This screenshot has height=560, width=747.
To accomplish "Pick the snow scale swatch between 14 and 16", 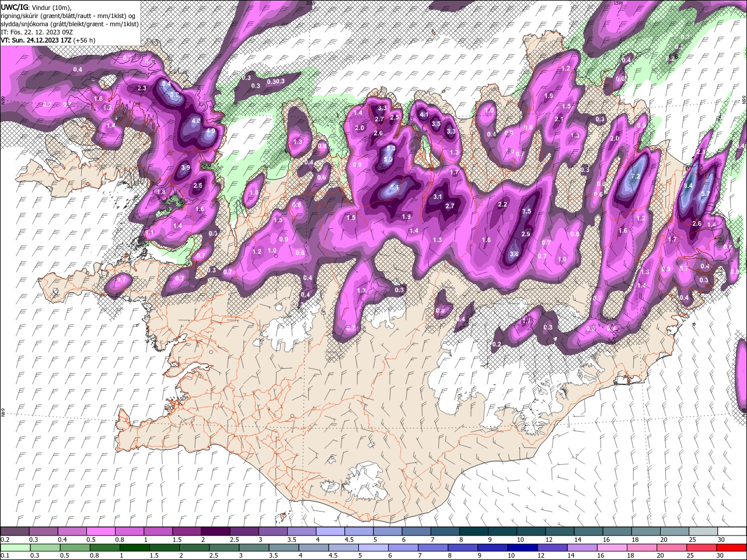I will click(x=589, y=531).
